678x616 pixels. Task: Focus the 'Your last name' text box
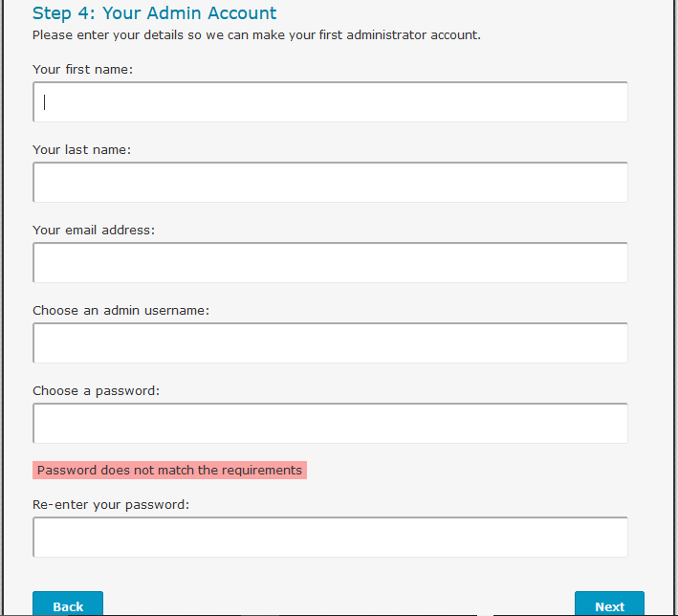pos(330,183)
